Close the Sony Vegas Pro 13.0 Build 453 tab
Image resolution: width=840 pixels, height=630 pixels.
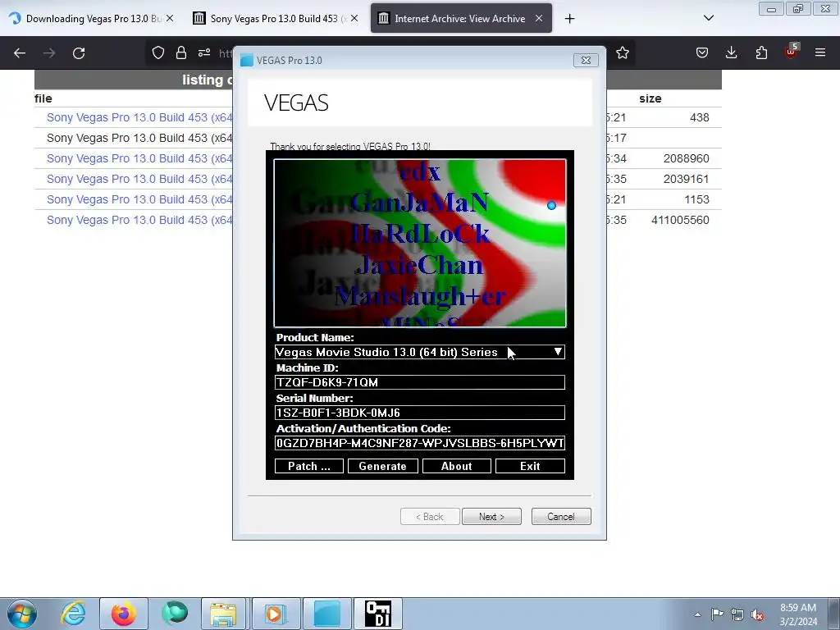pos(354,18)
